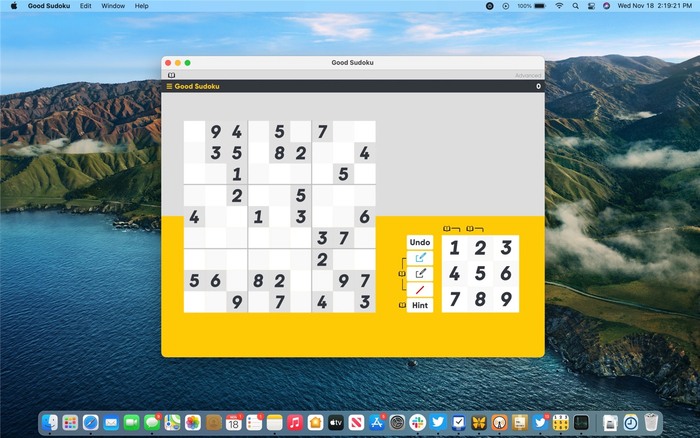Click the Hint button

pos(420,305)
